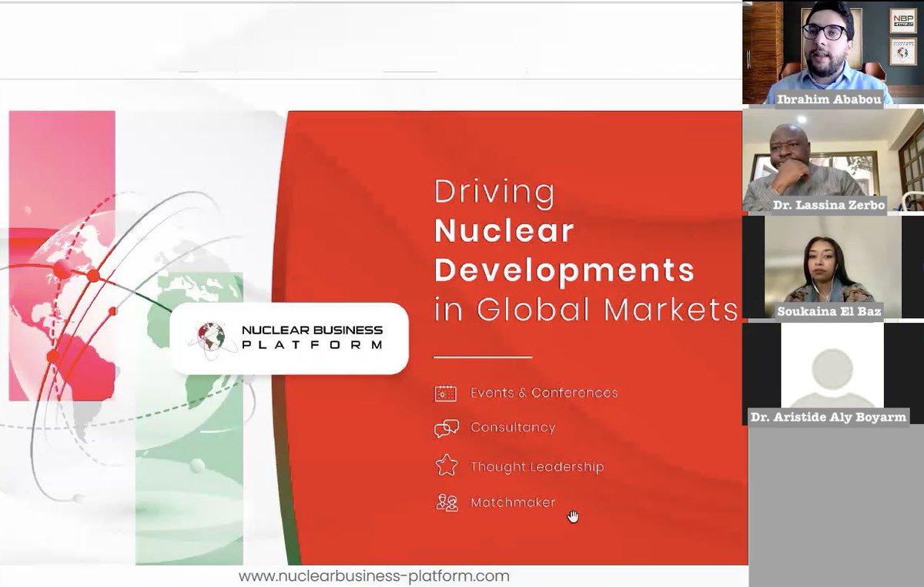The width and height of the screenshot is (924, 587).
Task: Click the 'Matchmaker' text
Action: click(513, 502)
